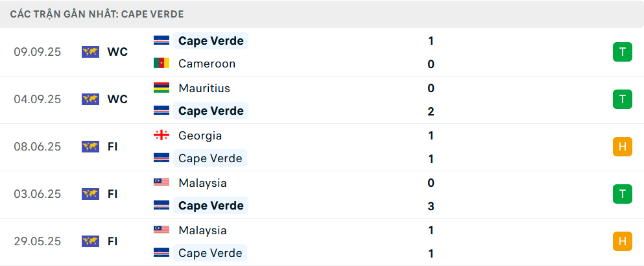
Task: Click Malaysia flag in 03.06.25 match
Action: 161,183
